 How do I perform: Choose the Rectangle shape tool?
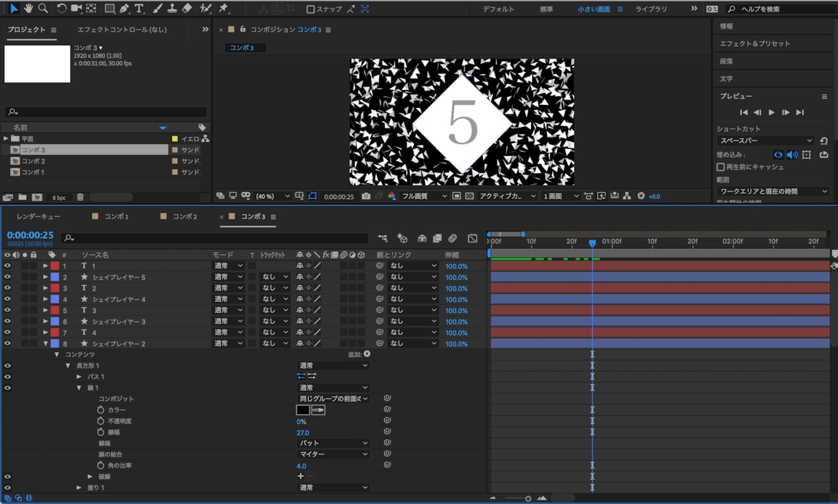click(x=109, y=8)
